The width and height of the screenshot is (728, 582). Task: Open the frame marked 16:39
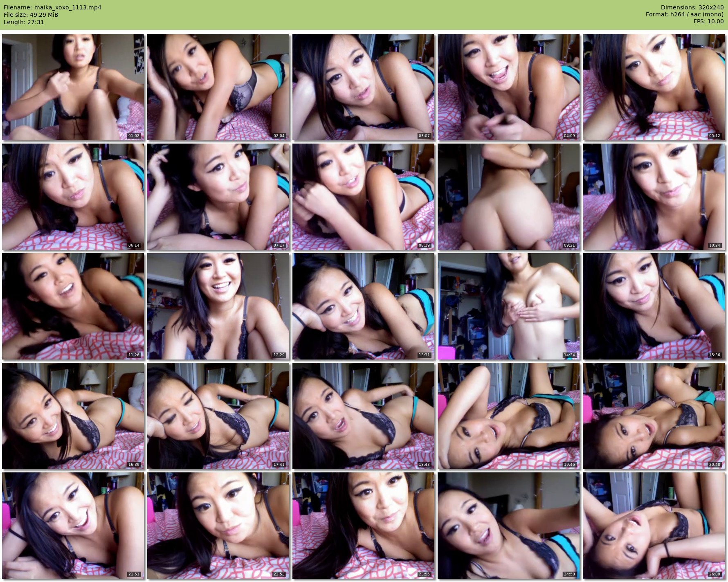[73, 416]
